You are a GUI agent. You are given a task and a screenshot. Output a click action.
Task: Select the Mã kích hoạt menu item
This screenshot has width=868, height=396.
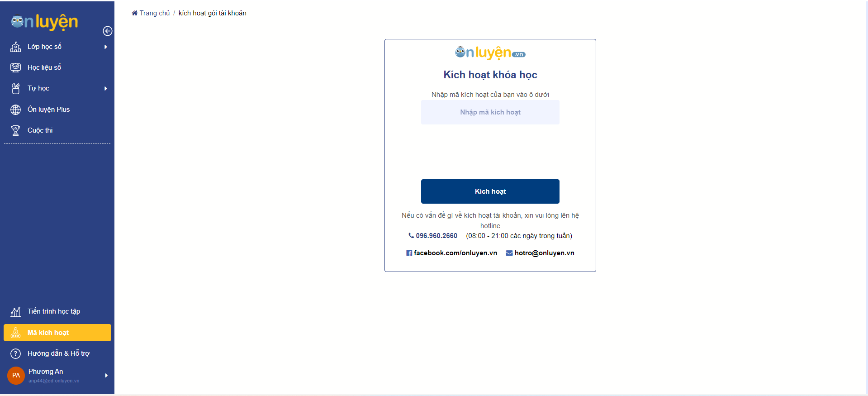pyautogui.click(x=57, y=333)
